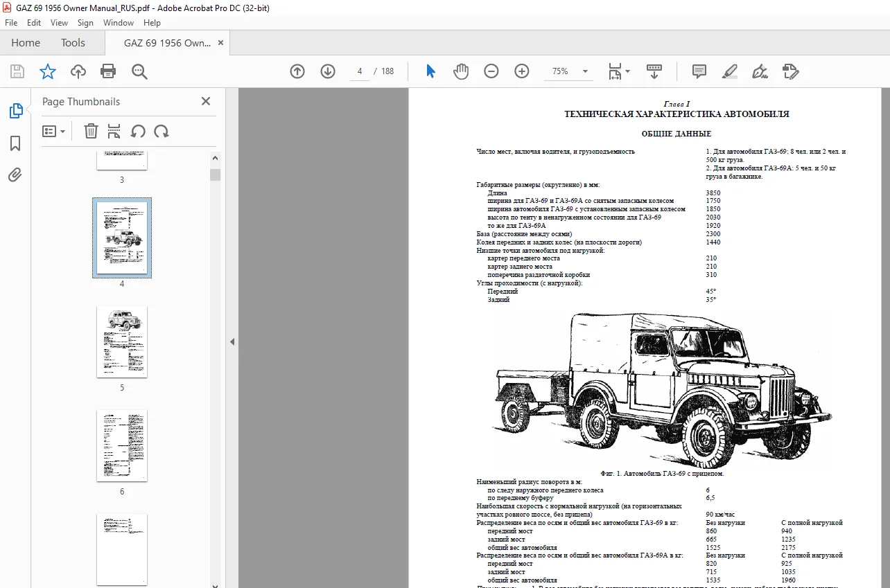Click the scrolling mode icon

[x=654, y=71]
